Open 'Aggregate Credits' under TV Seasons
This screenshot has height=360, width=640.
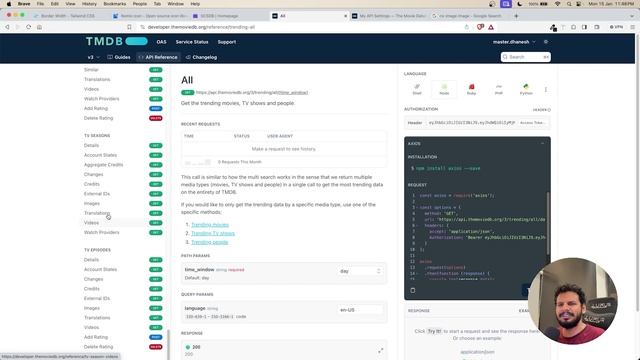103,164
